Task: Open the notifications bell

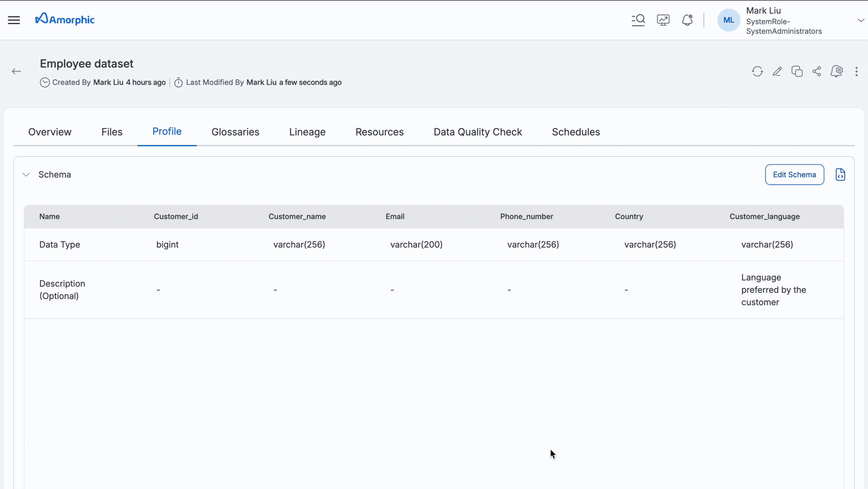Action: coord(687,20)
